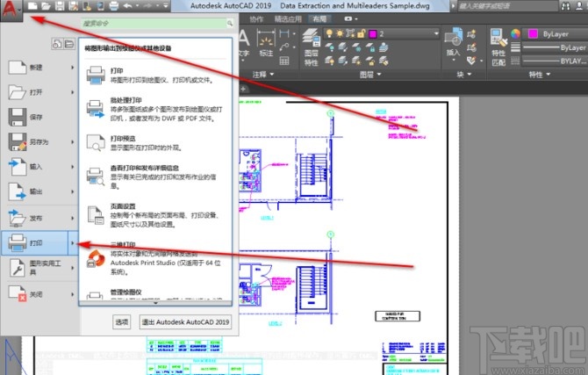
Task: Expand the 注释 panel dropdown
Action: tap(262, 75)
